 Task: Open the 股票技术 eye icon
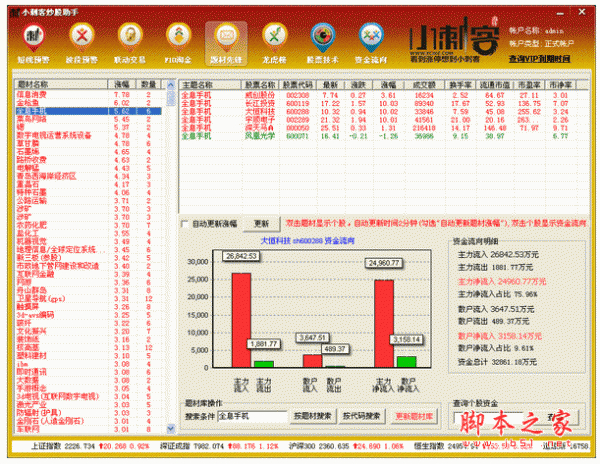pyautogui.click(x=323, y=43)
